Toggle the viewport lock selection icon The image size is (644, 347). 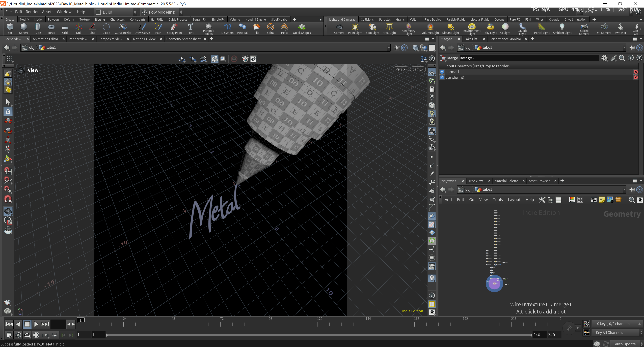(x=8, y=111)
